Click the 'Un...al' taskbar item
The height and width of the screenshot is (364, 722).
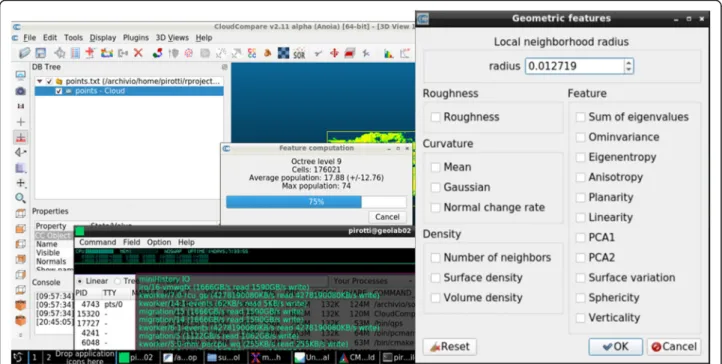click(312, 357)
